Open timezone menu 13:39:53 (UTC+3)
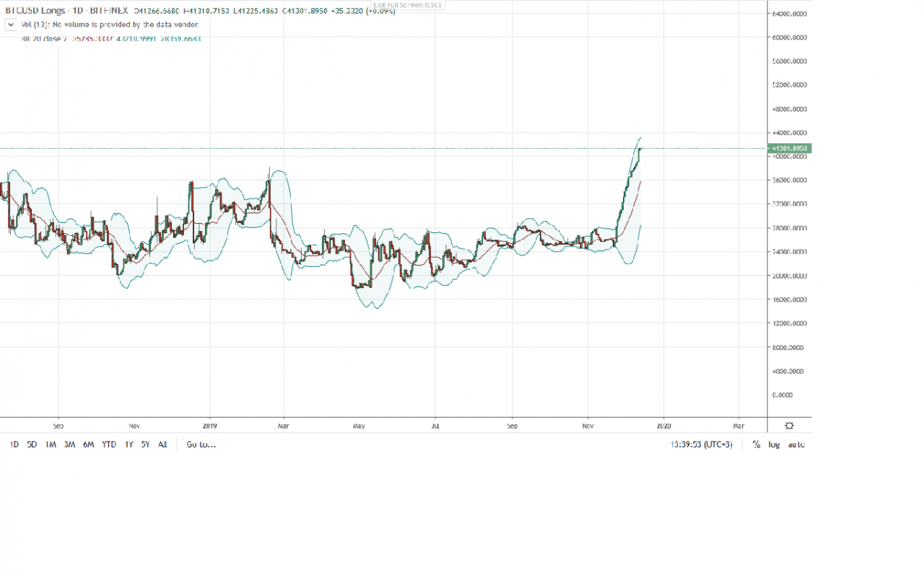The image size is (924, 573). click(x=702, y=445)
